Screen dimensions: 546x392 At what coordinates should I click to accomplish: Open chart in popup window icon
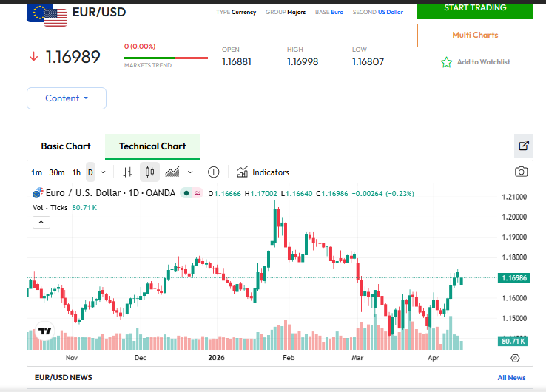(x=524, y=146)
